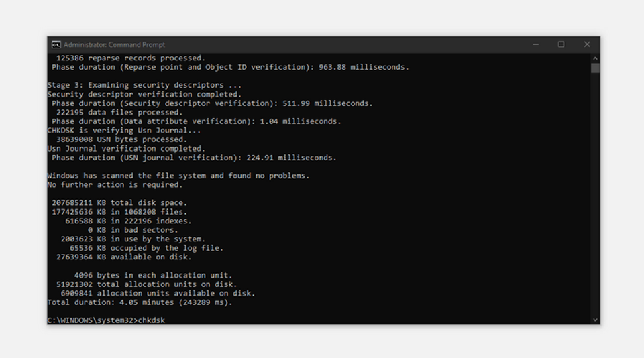The height and width of the screenshot is (358, 644).
Task: Click the '0 KB in bad sectors' line
Action: [x=133, y=230]
